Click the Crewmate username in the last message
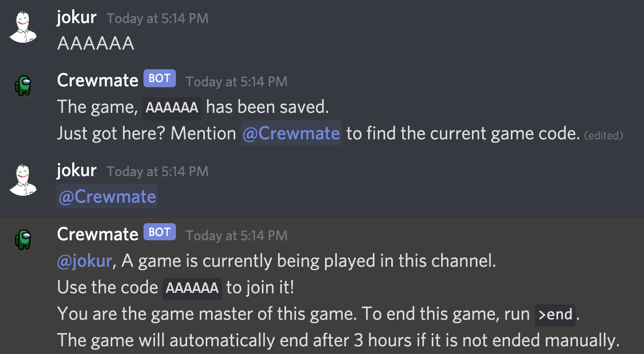This screenshot has width=644, height=354. point(97,234)
